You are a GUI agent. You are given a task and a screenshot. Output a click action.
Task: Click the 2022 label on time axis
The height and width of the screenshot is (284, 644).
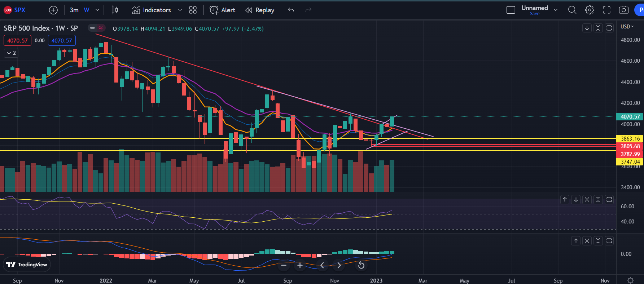(106, 280)
